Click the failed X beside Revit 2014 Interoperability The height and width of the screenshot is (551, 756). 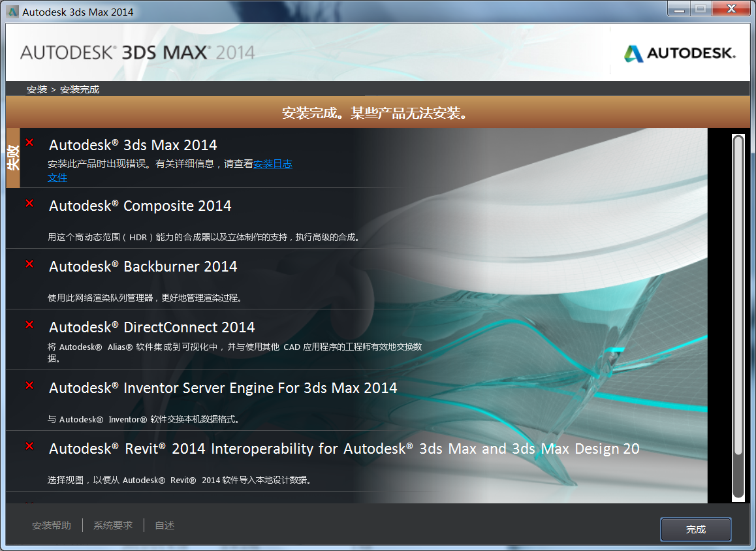coord(29,446)
